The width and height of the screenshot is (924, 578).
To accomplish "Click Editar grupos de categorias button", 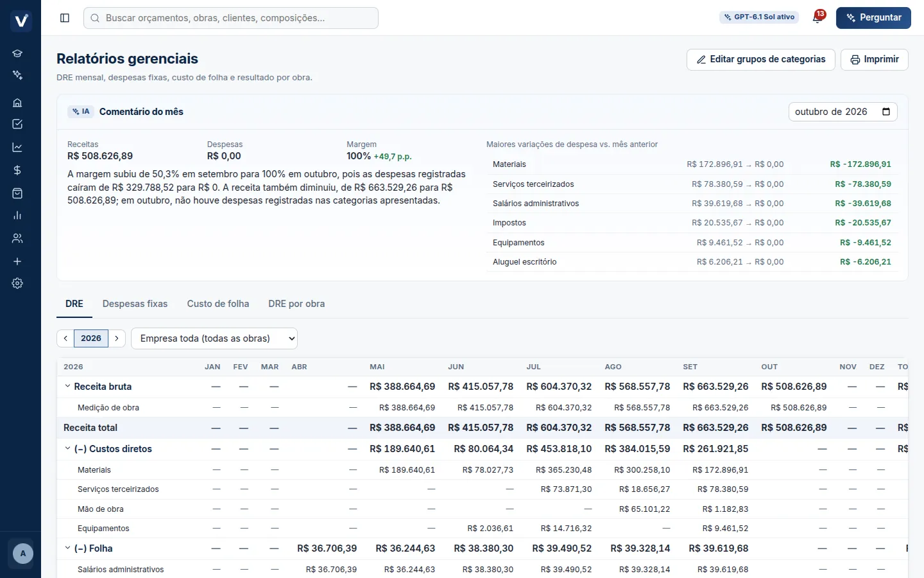I will coord(761,59).
